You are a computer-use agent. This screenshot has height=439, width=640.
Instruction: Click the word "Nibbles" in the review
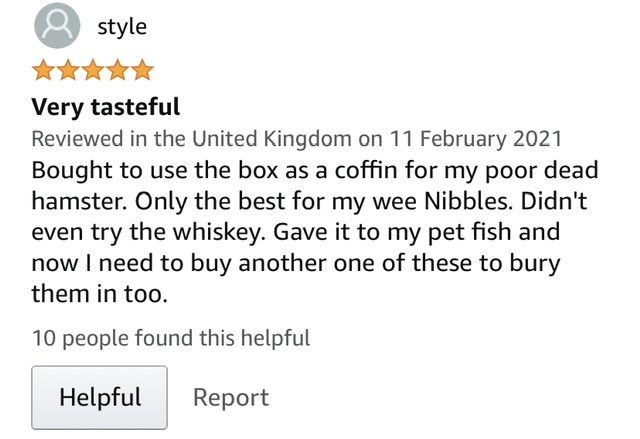point(462,200)
